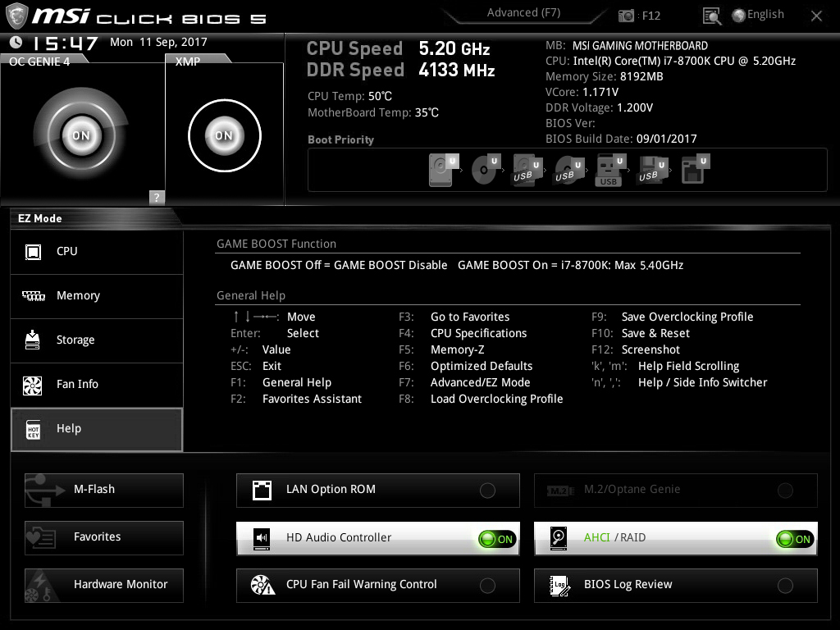Open M-Flash utility

point(104,491)
